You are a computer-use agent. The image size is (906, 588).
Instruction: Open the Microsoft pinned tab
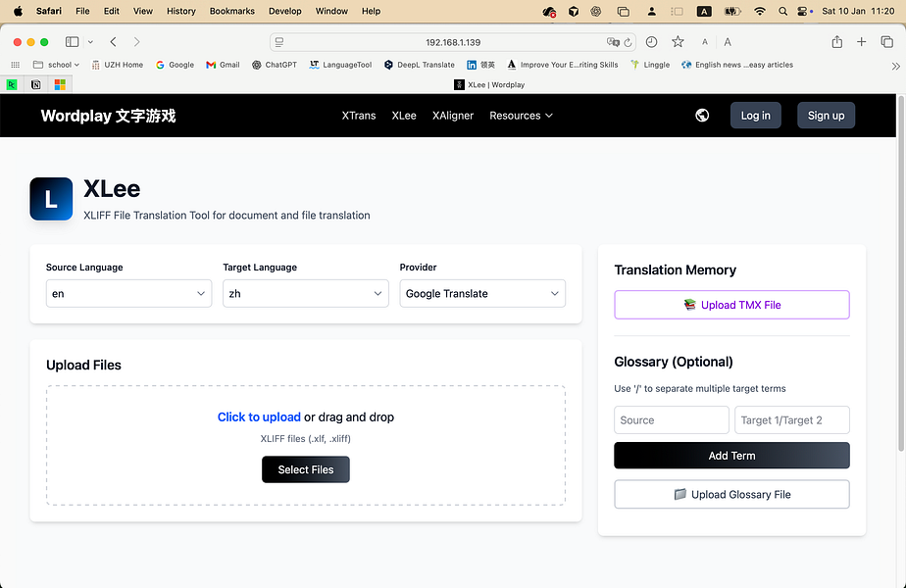coord(60,85)
